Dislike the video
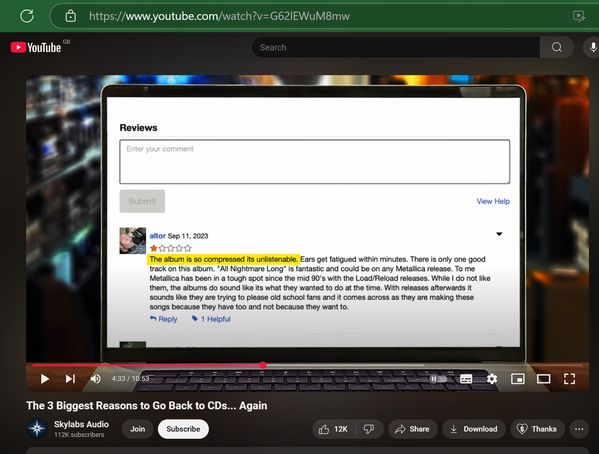Viewport: 599px width, 454px height. click(369, 429)
